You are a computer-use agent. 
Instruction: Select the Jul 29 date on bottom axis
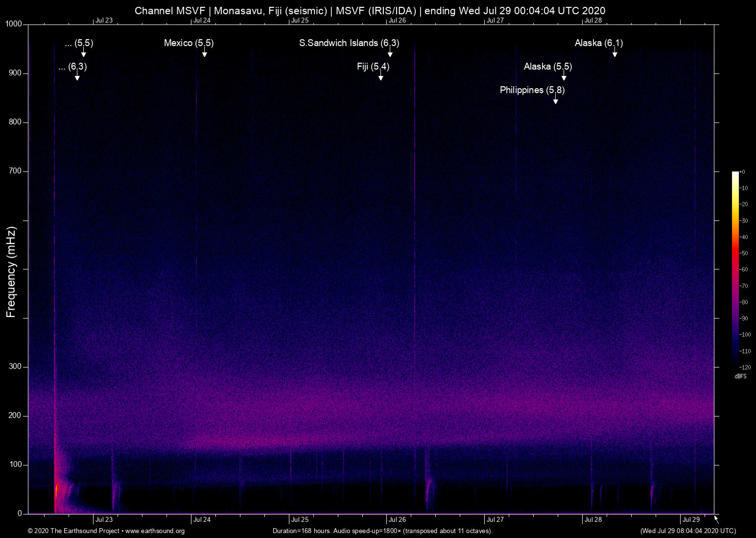coord(691,520)
